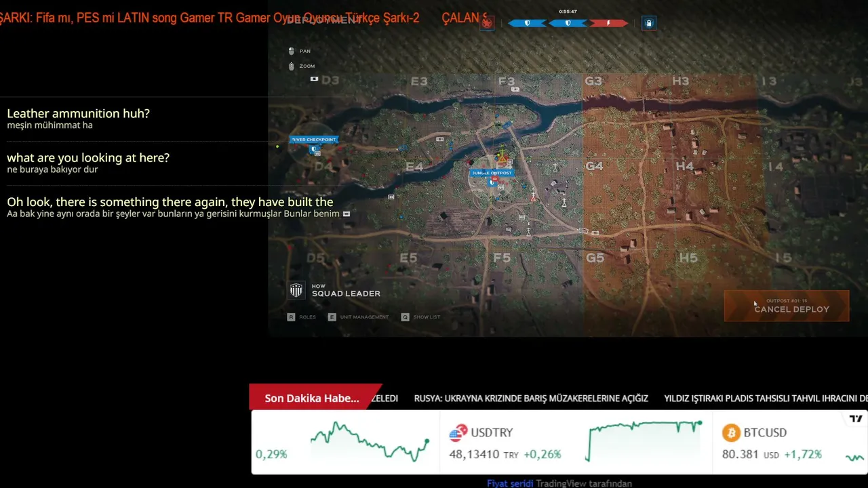Click the red lightning objective marker at top
The width and height of the screenshot is (868, 488).
pos(608,23)
